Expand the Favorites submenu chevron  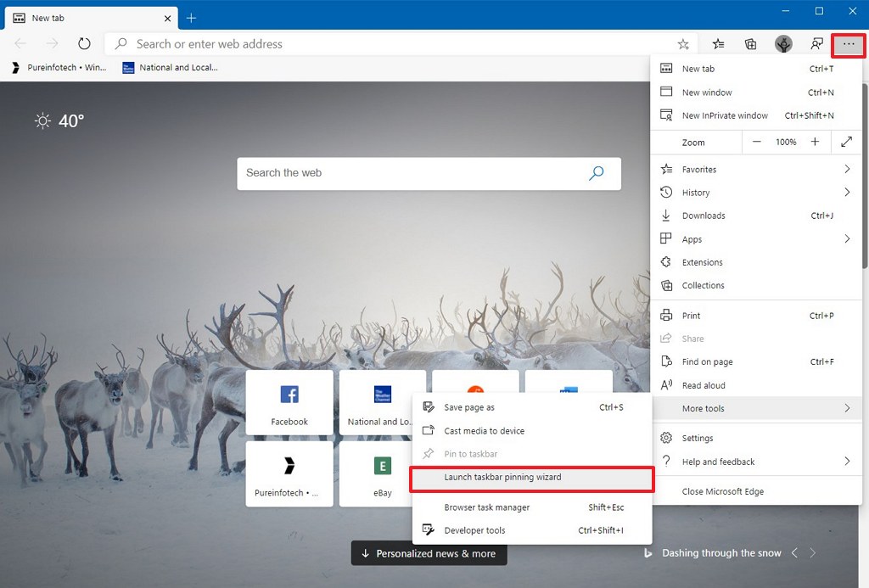click(846, 169)
